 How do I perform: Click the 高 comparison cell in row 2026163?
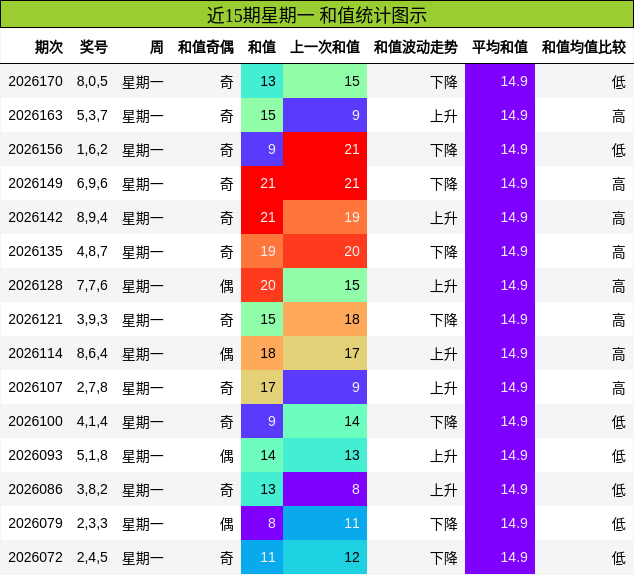619,116
